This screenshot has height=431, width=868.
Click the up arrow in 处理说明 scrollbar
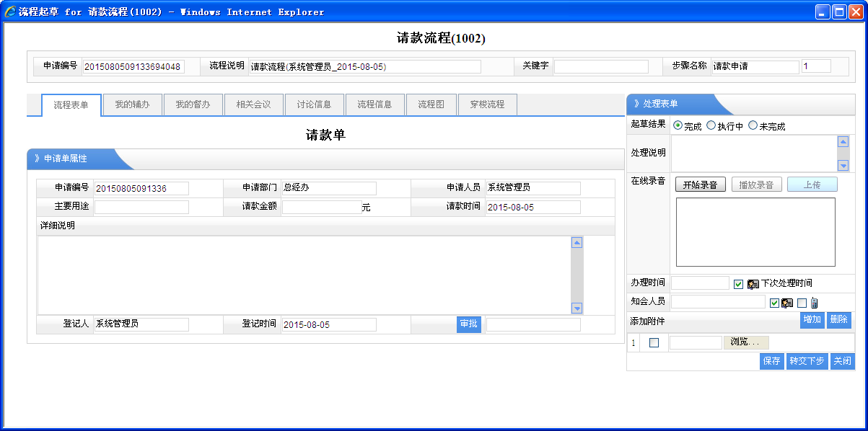coord(843,142)
